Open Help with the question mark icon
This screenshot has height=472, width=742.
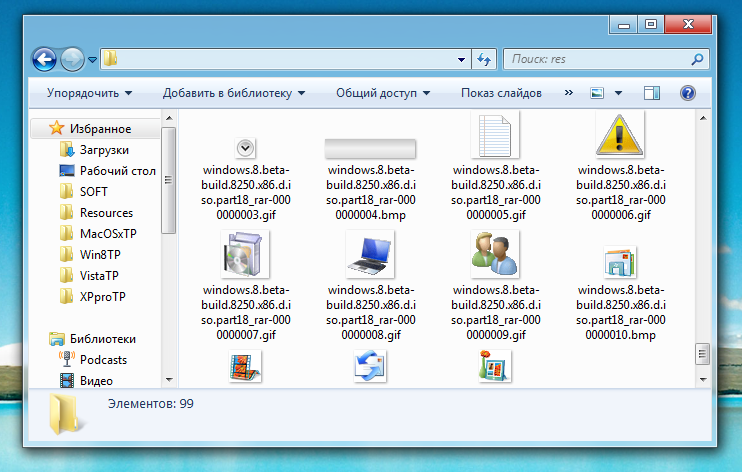688,93
